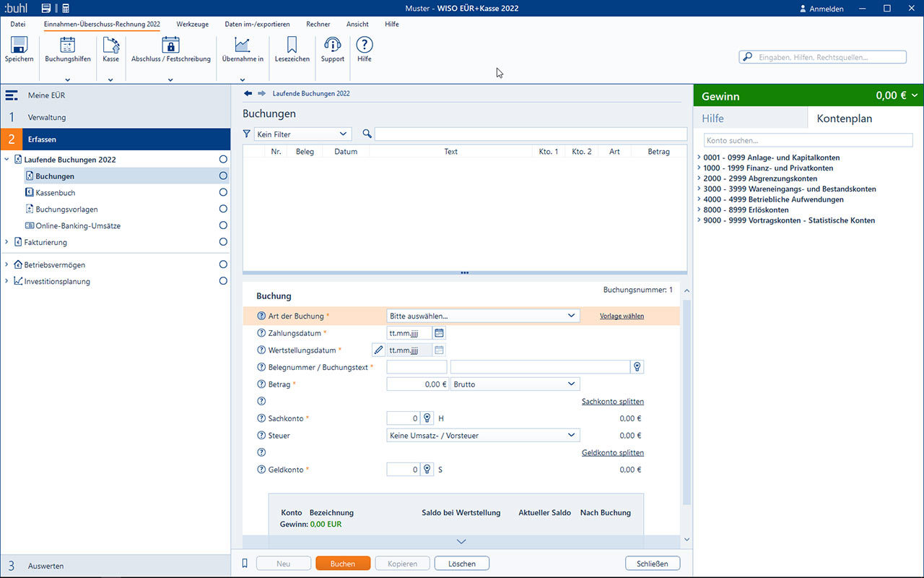The image size is (924, 578).
Task: Switch to the Hilfe panel tab
Action: (x=751, y=118)
